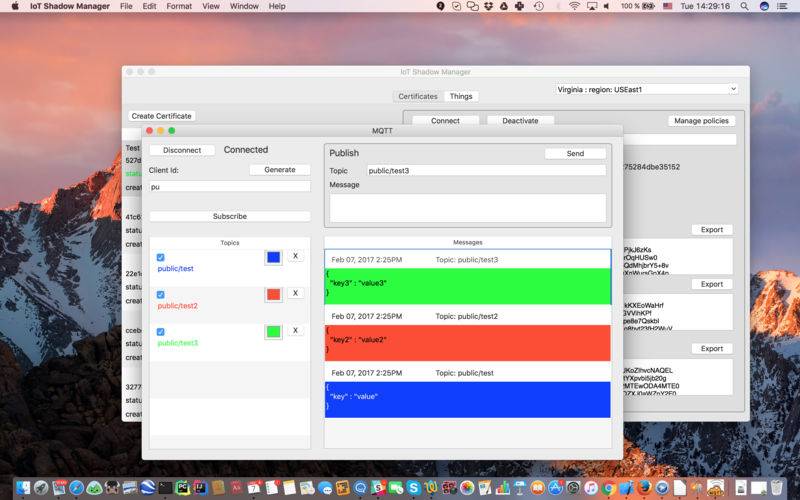Uncheck public/test2 topic checkbox

coord(161,294)
